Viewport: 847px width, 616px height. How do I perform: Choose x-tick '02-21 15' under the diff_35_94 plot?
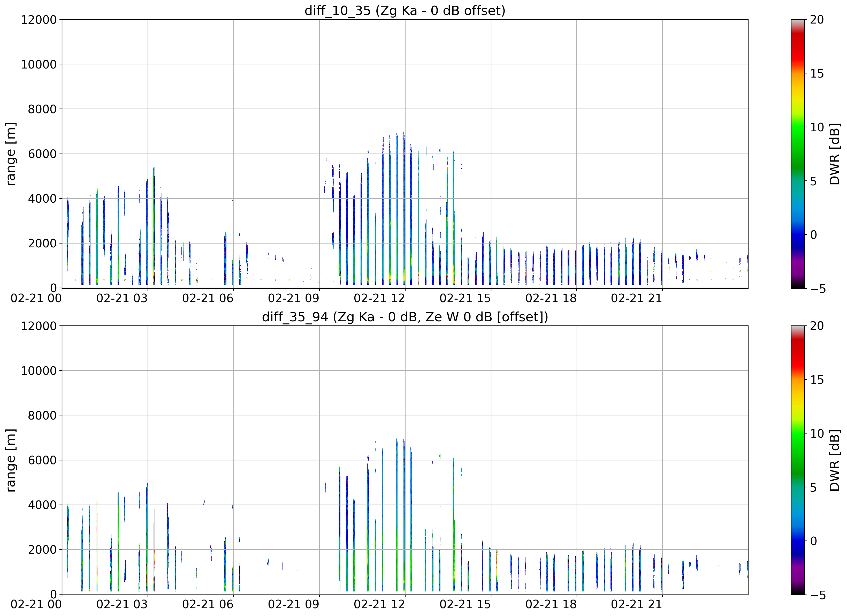(465, 605)
